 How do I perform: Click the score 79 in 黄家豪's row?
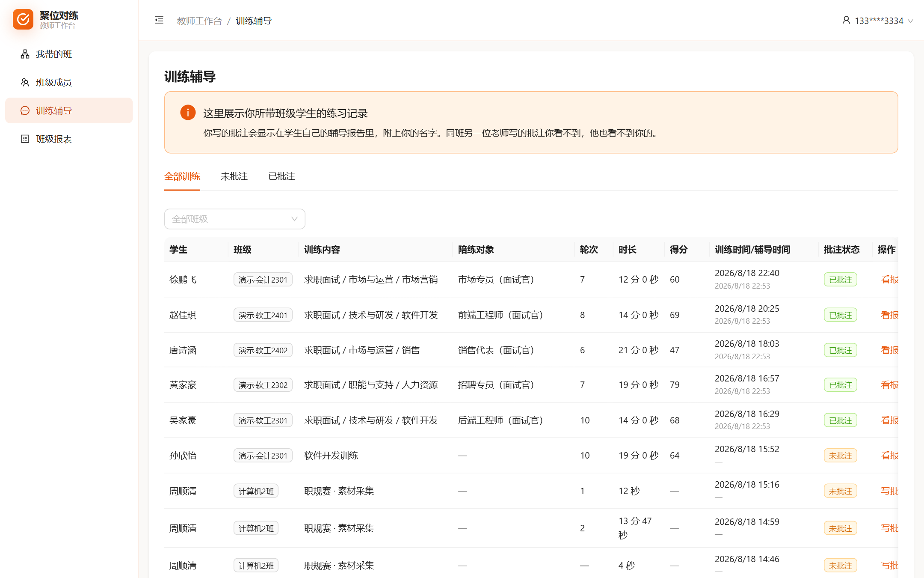click(x=675, y=385)
